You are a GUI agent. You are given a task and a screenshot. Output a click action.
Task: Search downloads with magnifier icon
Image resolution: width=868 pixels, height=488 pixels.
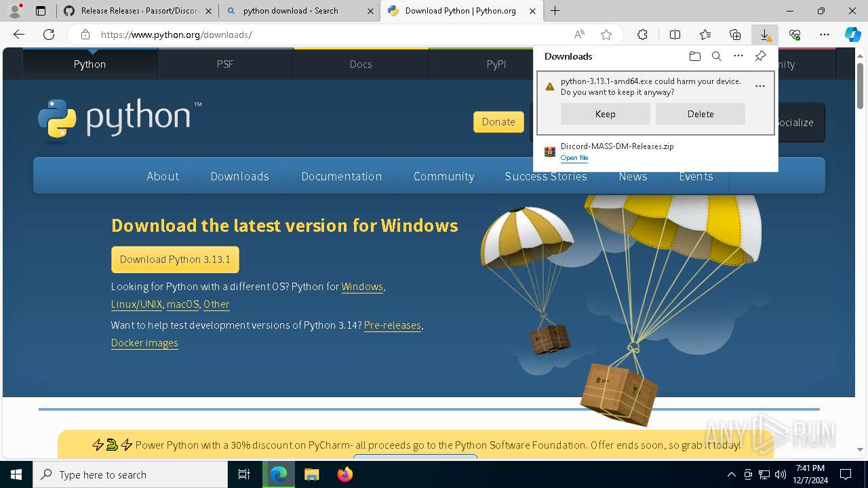pos(716,56)
